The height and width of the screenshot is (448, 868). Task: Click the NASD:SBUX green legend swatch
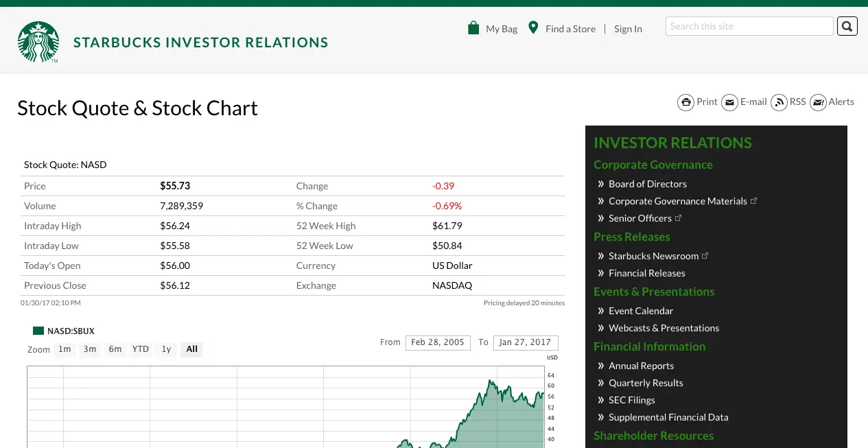click(x=38, y=331)
